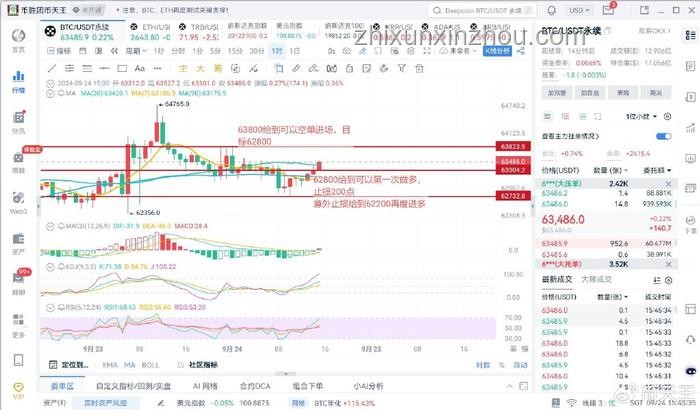The width and height of the screenshot is (700, 410).
Task: Click the delete drawings trash icon
Action: (x=419, y=68)
